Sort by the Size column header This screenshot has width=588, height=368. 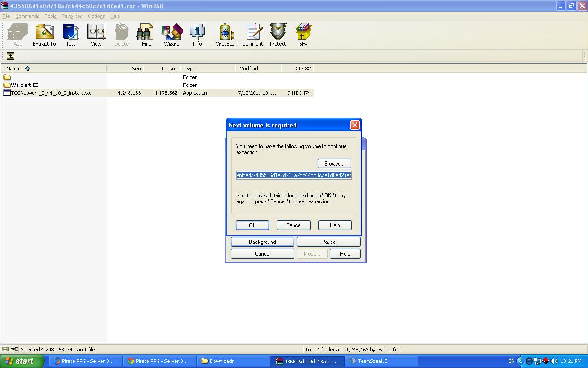[124, 69]
